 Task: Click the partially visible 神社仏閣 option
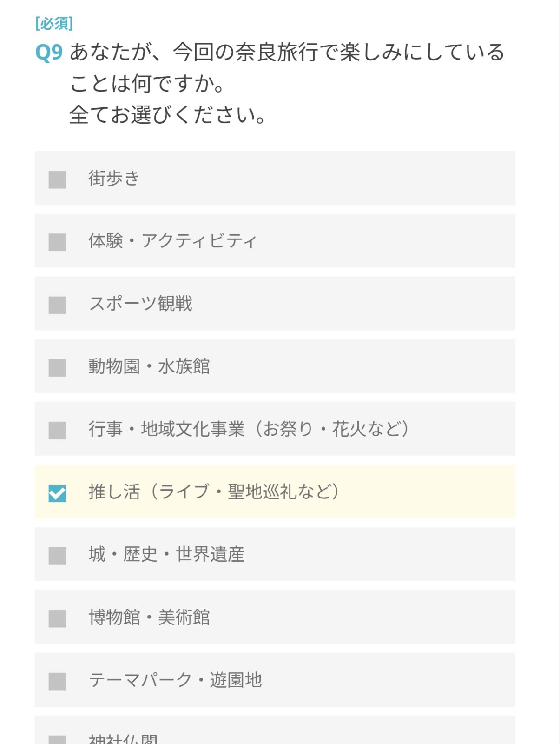tap(123, 738)
